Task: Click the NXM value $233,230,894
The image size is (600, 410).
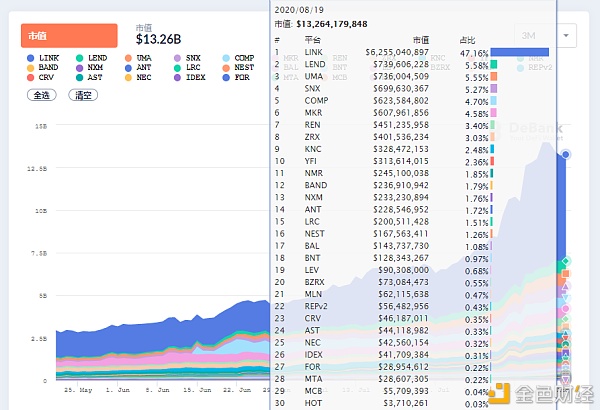Action: (x=401, y=197)
